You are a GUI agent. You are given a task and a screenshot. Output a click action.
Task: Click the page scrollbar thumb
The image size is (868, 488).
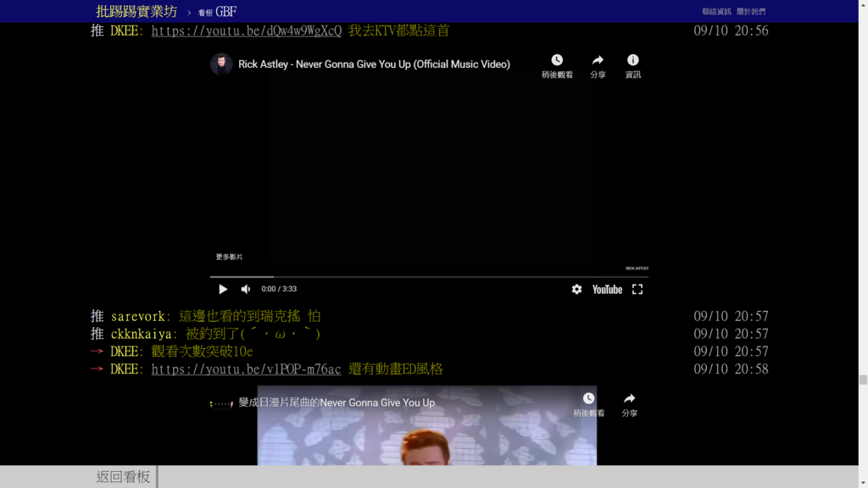863,380
